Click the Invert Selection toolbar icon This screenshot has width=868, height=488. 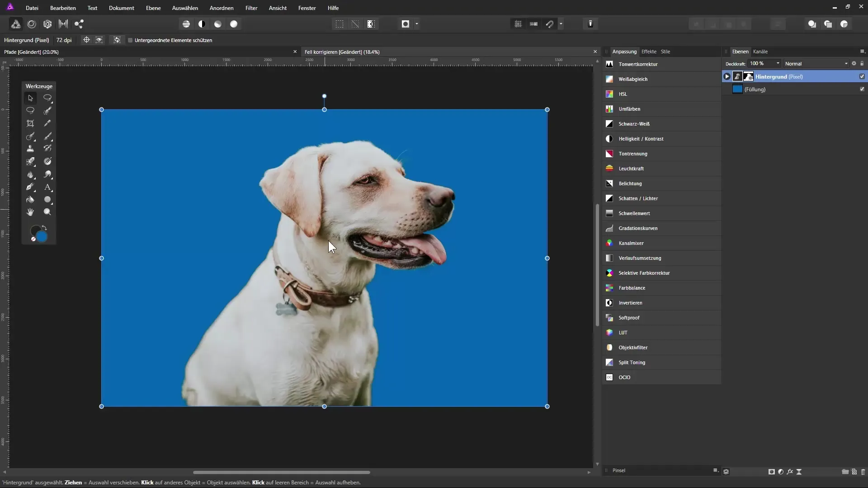coord(371,24)
